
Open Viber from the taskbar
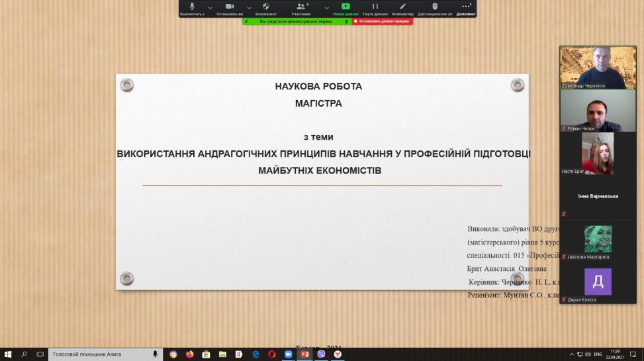coord(322,354)
